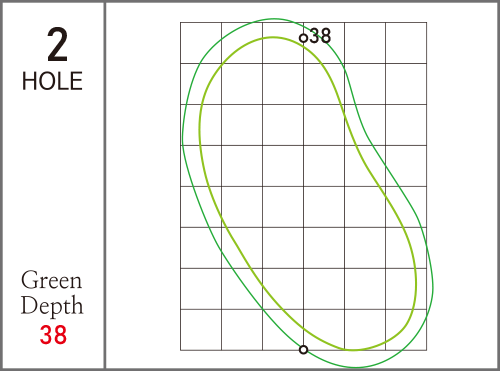The image size is (500, 371).
Task: Click the vertical divider between the panels
Action: pos(105,185)
